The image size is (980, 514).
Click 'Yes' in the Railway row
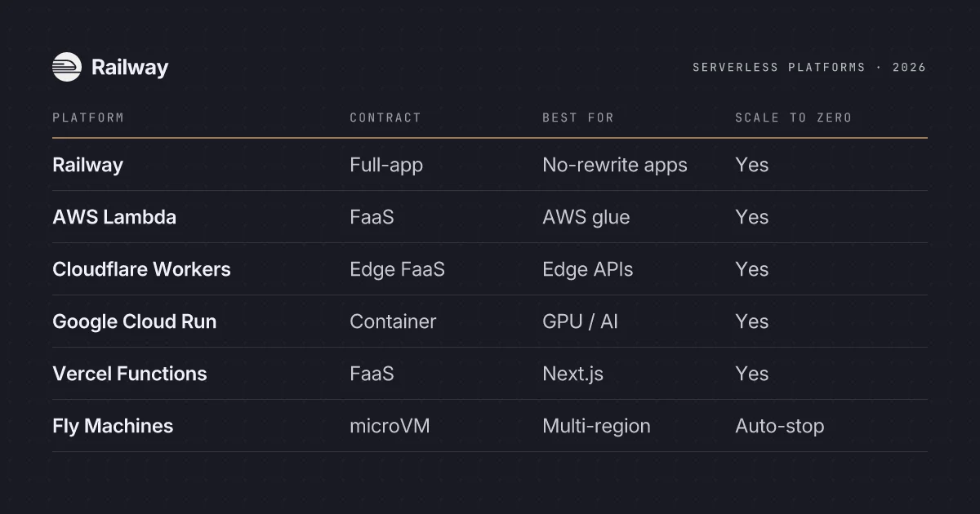(751, 165)
